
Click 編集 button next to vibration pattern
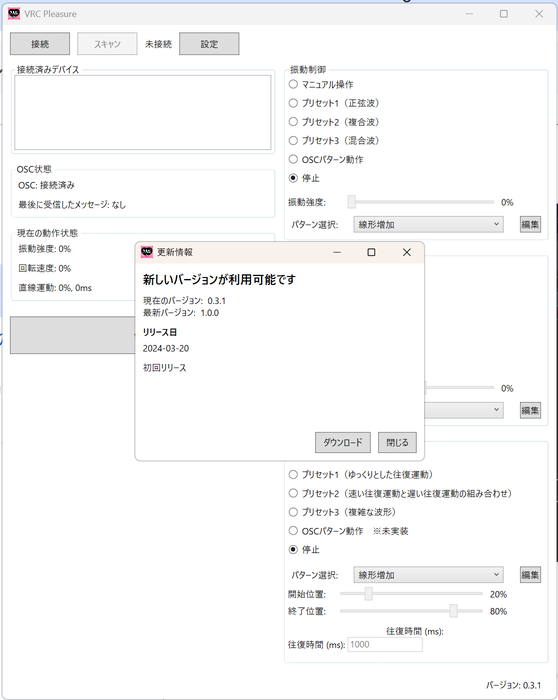[530, 225]
